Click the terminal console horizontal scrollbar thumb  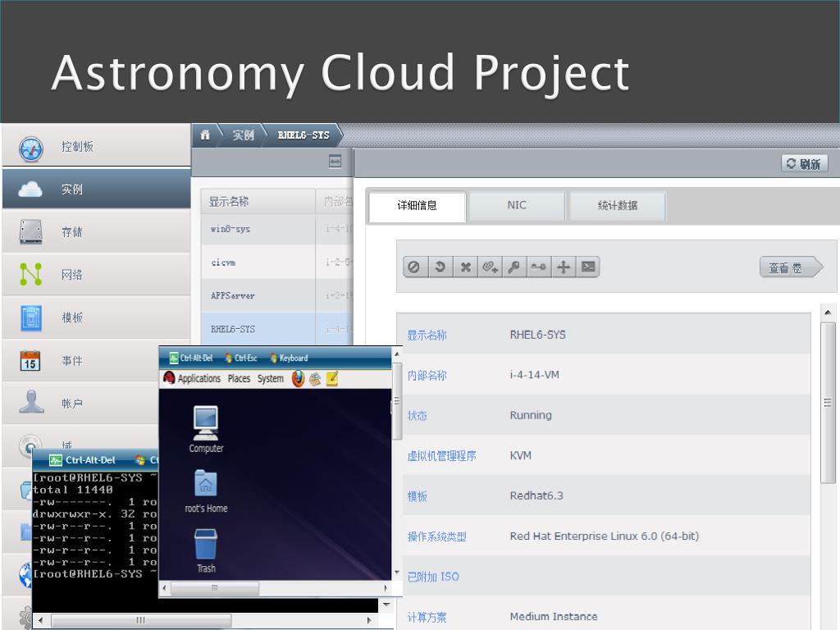[x=141, y=620]
